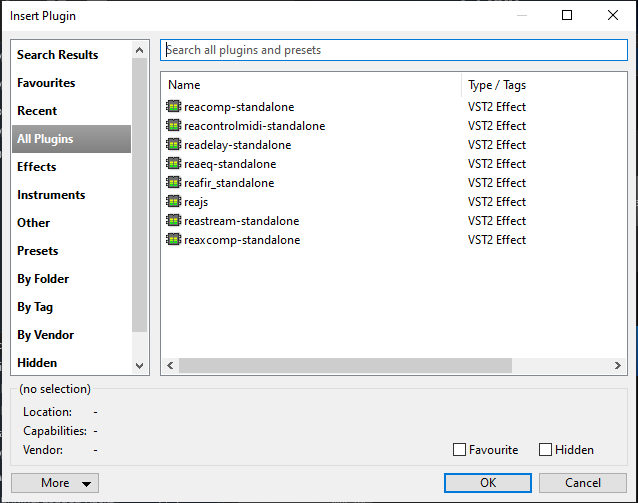Click the category list vertical scrollbar thumb
Screen dimensions: 638x503
pyautogui.click(x=140, y=195)
